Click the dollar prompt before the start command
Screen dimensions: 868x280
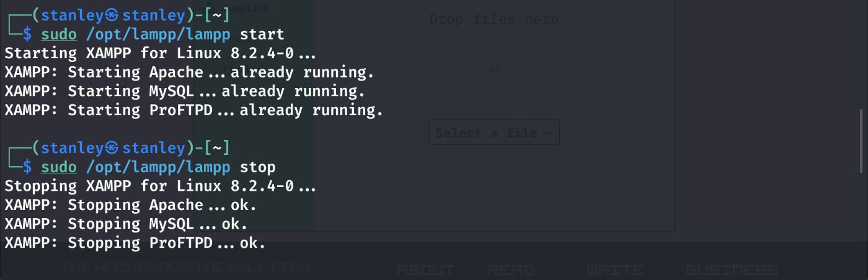(x=27, y=34)
